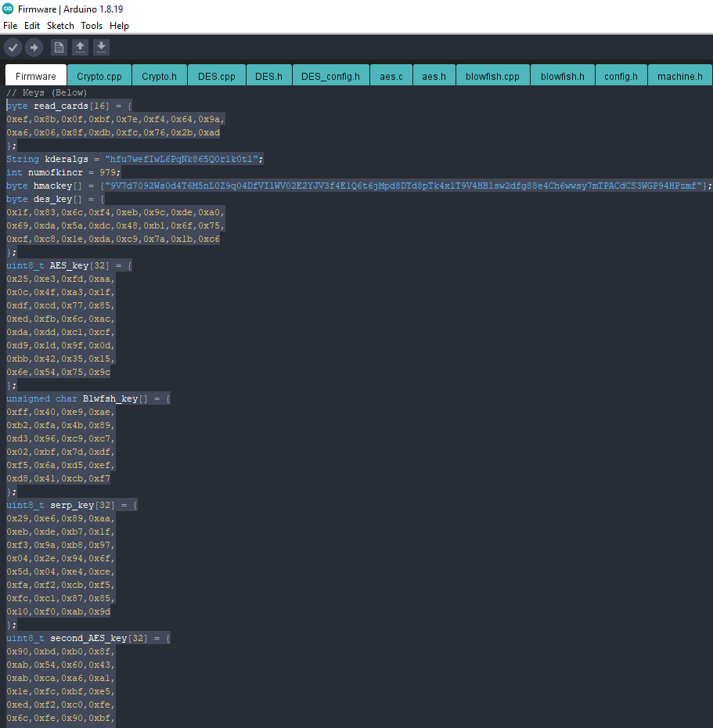Switch to the Crypto.cpp tab
The width and height of the screenshot is (713, 728).
[99, 76]
